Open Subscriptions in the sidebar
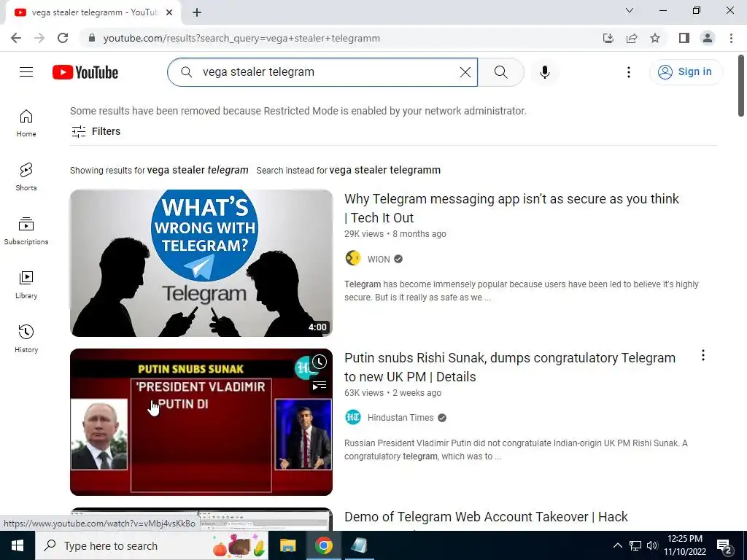Screen dimensions: 747x560 [x=26, y=231]
